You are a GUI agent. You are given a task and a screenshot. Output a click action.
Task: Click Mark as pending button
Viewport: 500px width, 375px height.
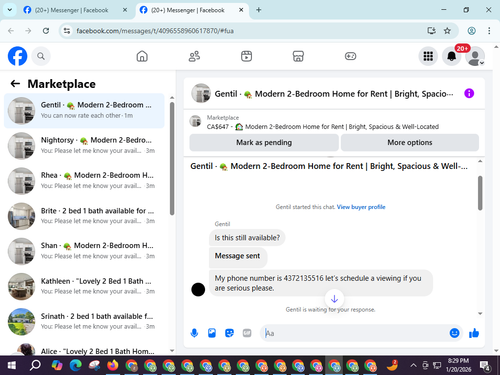264,142
